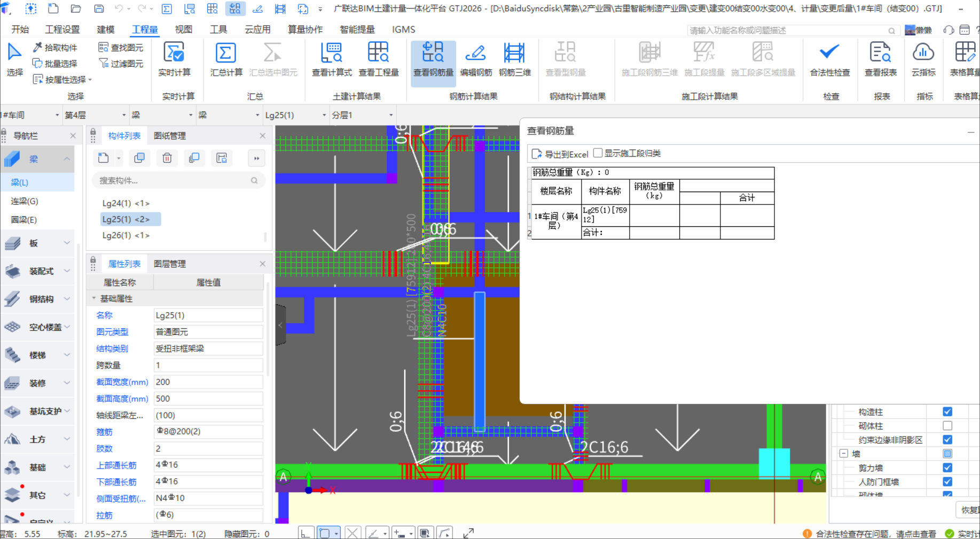Image resolution: width=980 pixels, height=539 pixels.
Task: Close the 导航栏 panel
Action: tap(73, 136)
